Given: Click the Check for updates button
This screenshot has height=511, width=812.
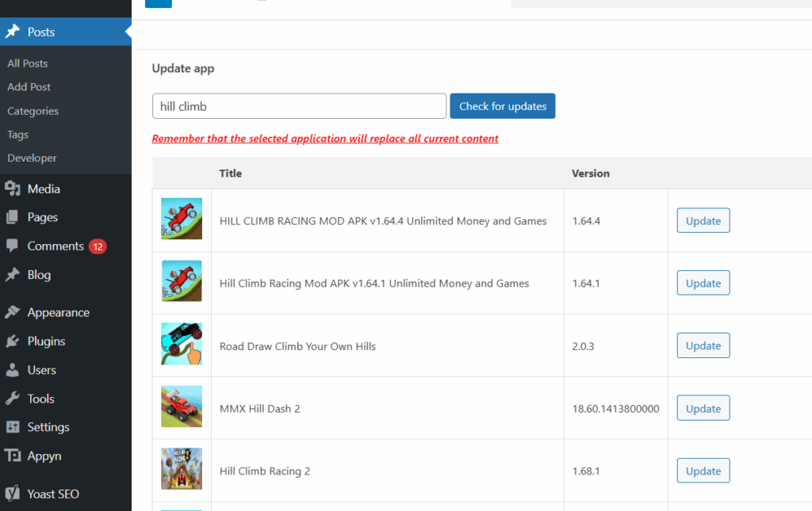Looking at the screenshot, I should (502, 105).
